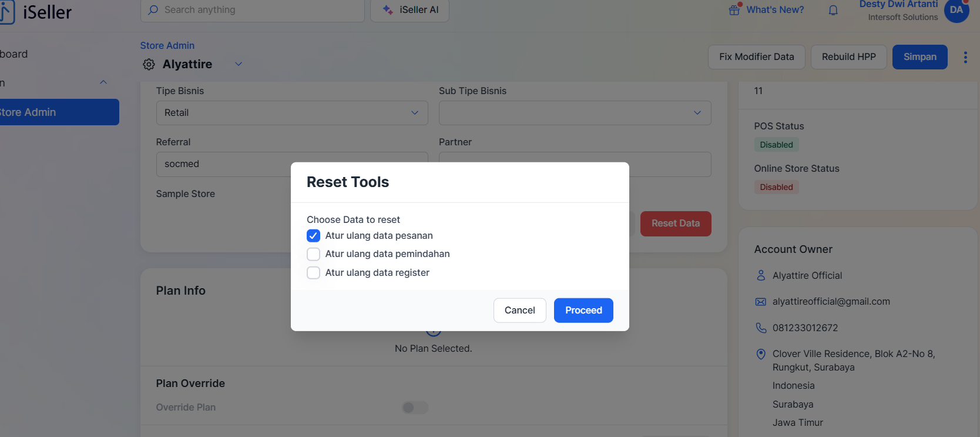Cancel the Reset Tools dialog
This screenshot has width=980, height=437.
coord(520,310)
